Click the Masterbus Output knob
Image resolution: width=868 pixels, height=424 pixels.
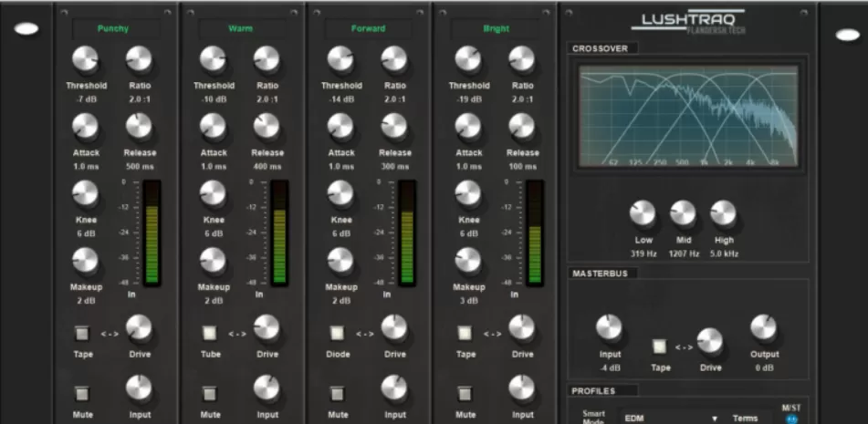(x=764, y=327)
